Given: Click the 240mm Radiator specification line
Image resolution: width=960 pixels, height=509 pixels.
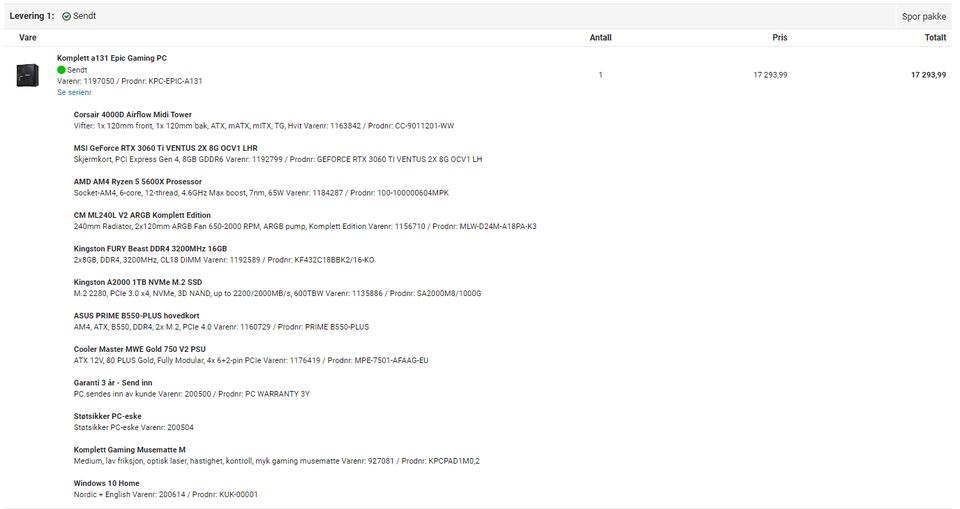Looking at the screenshot, I should point(305,227).
